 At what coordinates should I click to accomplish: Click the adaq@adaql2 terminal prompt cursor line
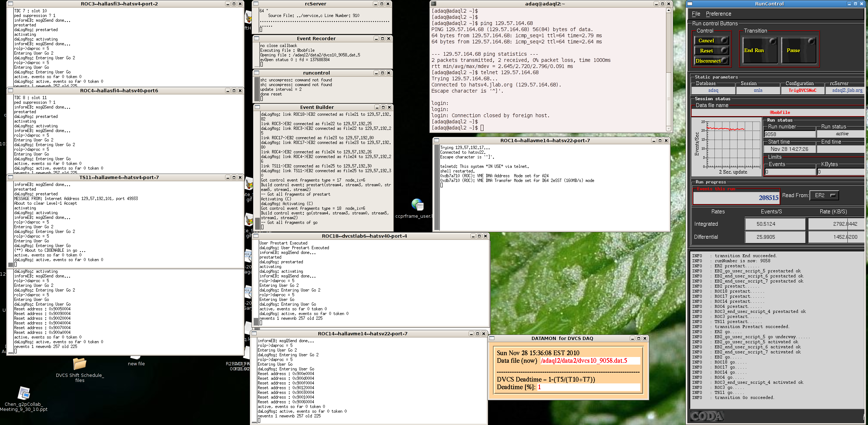(457, 128)
